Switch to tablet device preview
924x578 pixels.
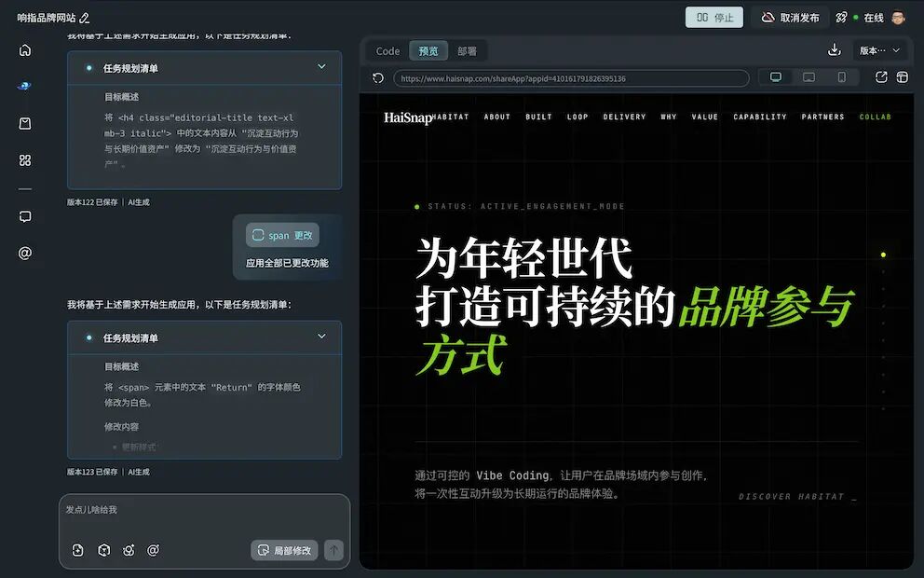tap(809, 77)
